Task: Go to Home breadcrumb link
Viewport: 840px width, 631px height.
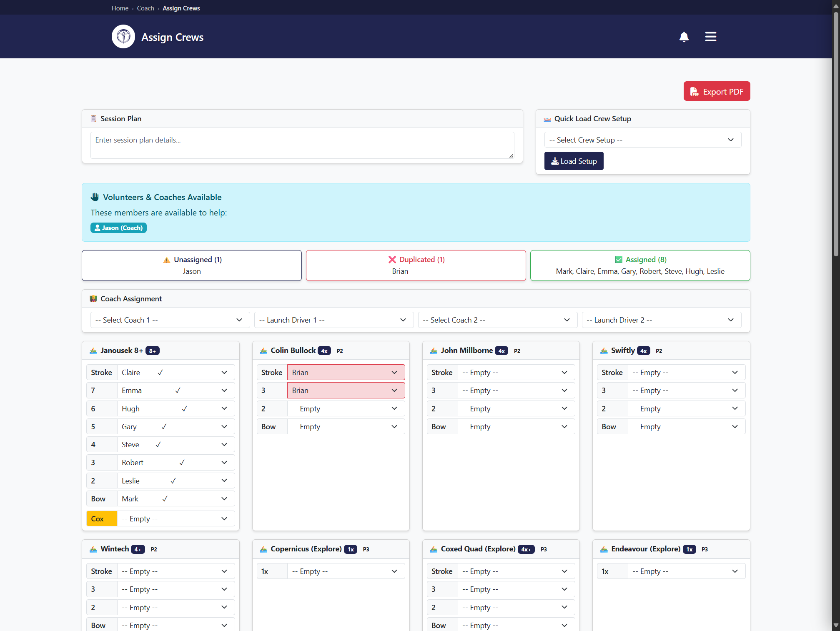Action: click(x=120, y=8)
